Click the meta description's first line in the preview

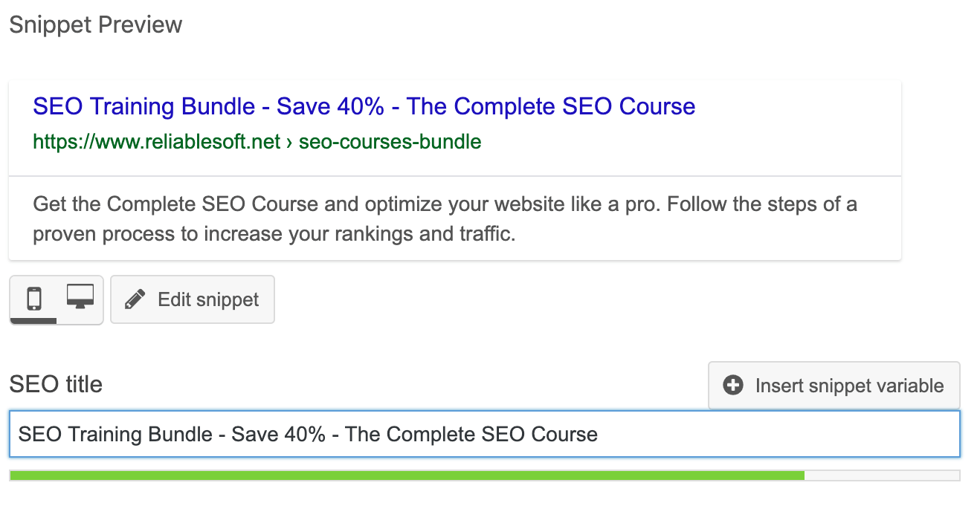(x=445, y=204)
